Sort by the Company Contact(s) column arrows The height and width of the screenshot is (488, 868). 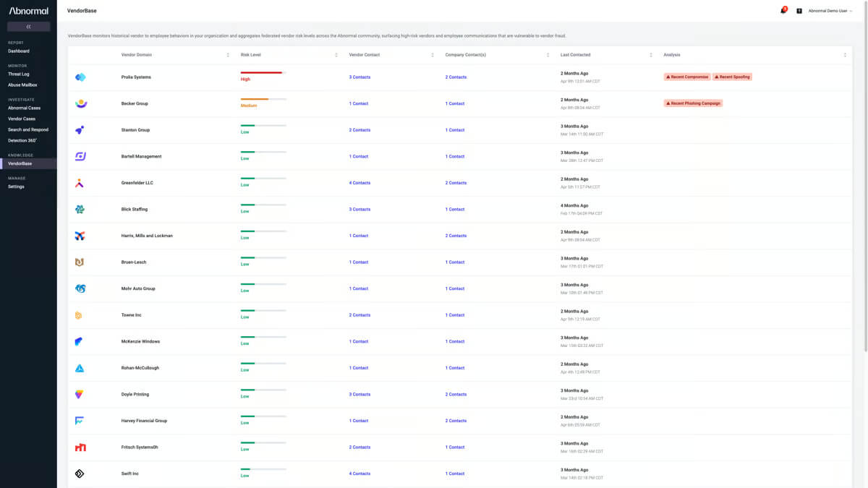548,55
